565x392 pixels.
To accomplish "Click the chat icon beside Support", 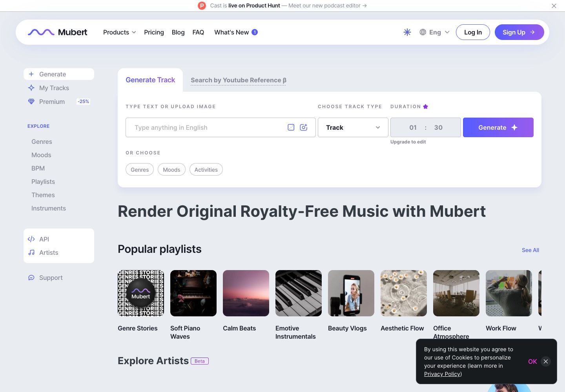I will pos(31,278).
